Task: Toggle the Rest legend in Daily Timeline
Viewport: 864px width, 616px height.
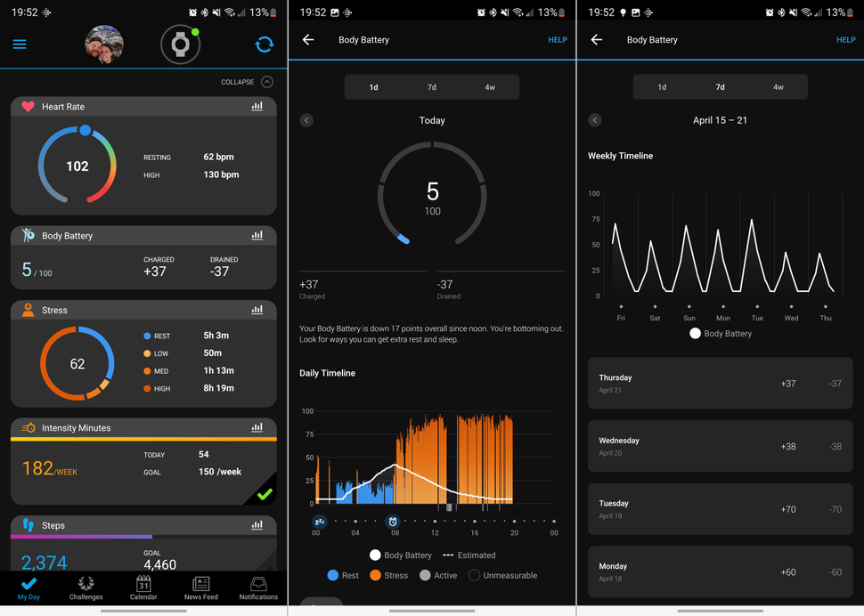Action: point(342,575)
